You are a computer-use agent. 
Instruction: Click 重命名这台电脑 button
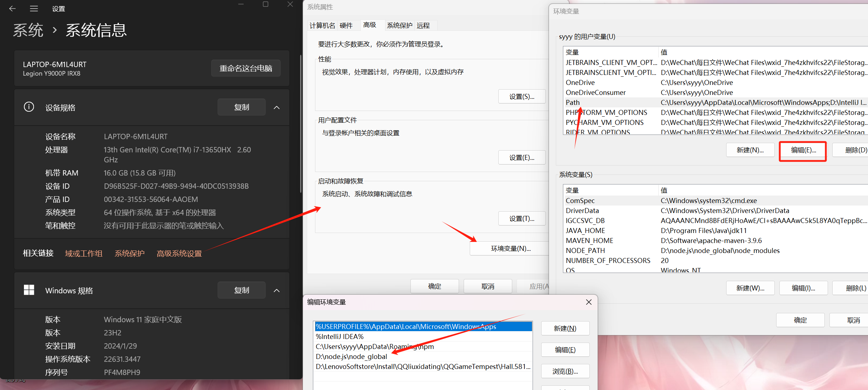tap(246, 68)
